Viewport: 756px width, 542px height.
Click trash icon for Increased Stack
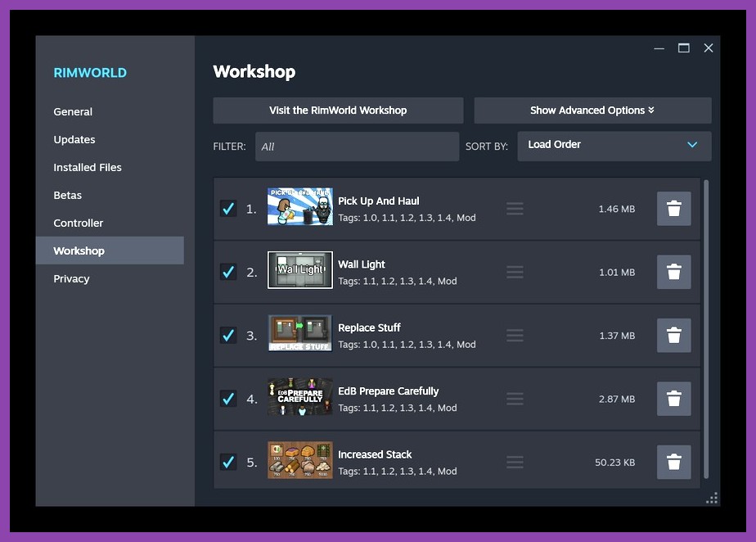point(673,462)
